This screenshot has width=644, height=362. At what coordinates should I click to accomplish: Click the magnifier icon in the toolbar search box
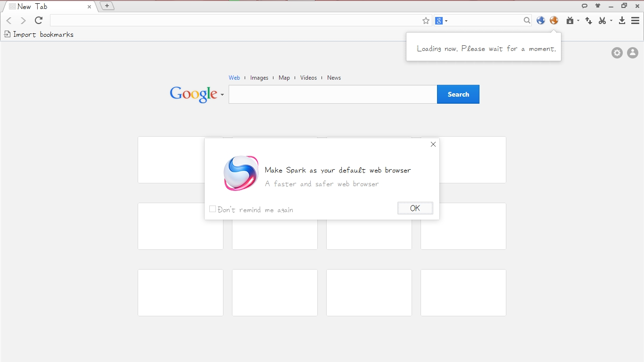click(527, 20)
